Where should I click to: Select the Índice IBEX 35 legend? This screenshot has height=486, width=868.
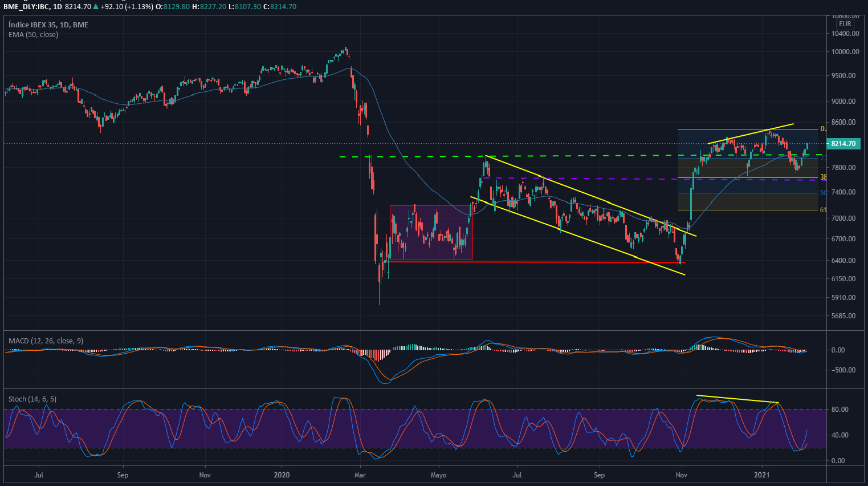[48, 25]
